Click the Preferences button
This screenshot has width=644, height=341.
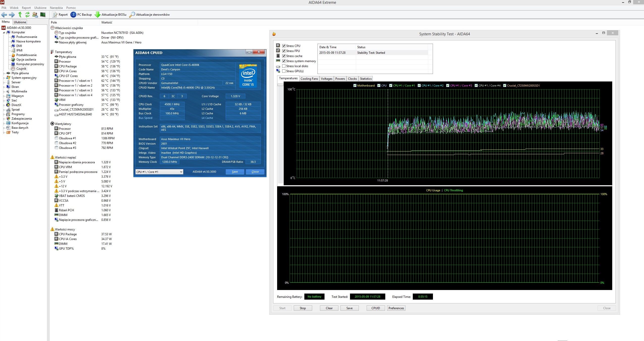[x=396, y=308]
